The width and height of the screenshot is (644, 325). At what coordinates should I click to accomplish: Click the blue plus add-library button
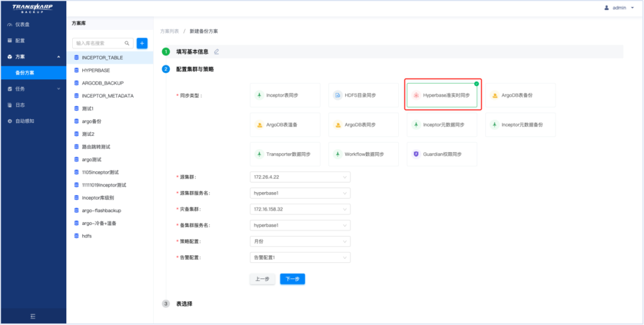142,43
